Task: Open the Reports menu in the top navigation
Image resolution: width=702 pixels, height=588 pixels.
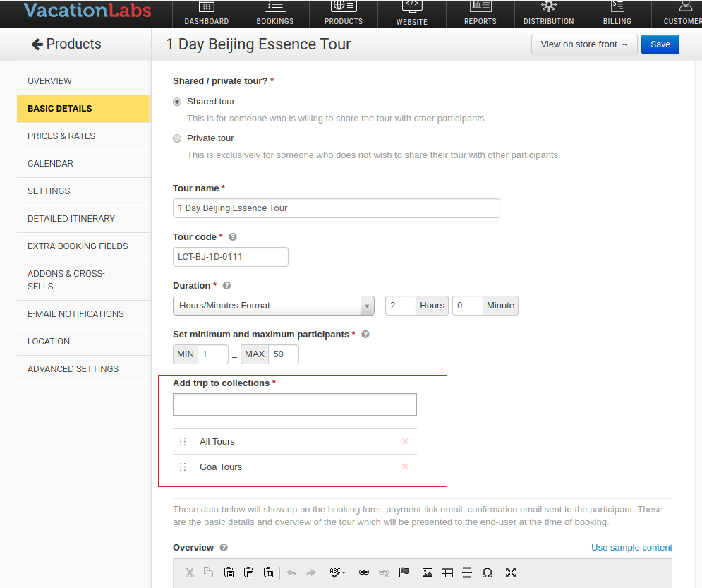Action: click(x=480, y=13)
